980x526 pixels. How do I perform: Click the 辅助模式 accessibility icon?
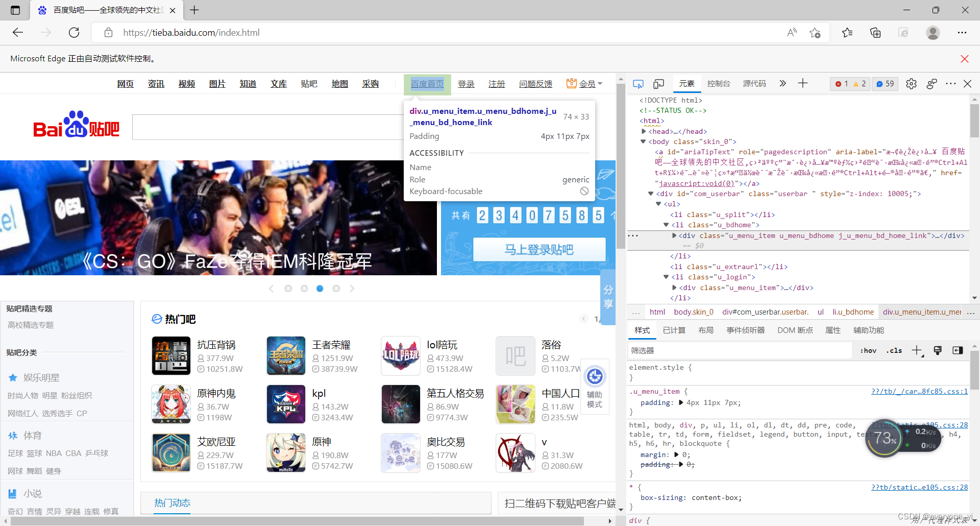pyautogui.click(x=595, y=387)
